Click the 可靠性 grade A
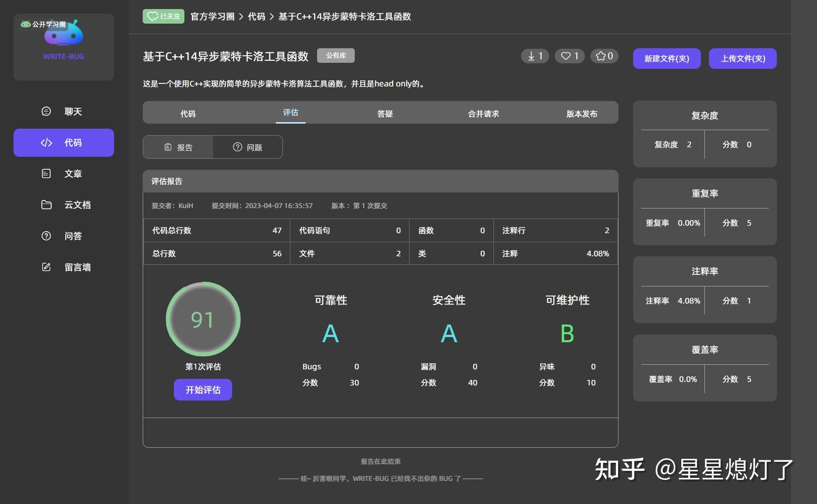 [x=331, y=334]
